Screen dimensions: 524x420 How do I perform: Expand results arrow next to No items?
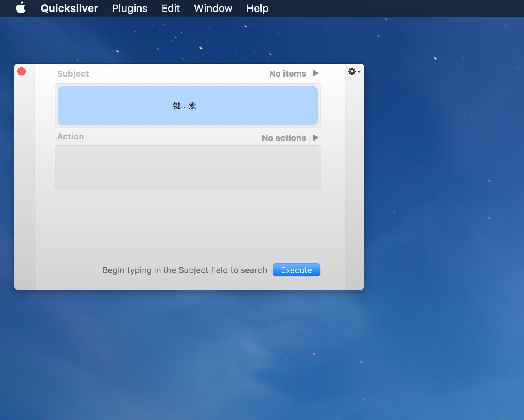click(316, 73)
